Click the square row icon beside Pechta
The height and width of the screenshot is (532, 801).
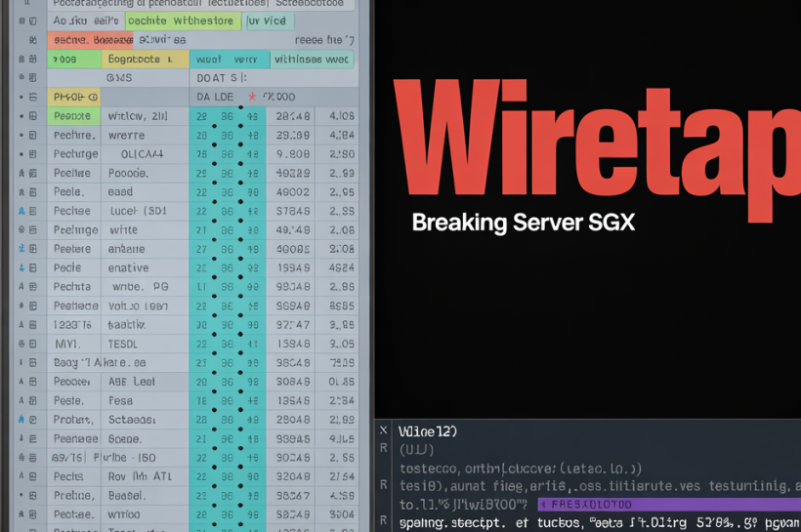point(32,287)
